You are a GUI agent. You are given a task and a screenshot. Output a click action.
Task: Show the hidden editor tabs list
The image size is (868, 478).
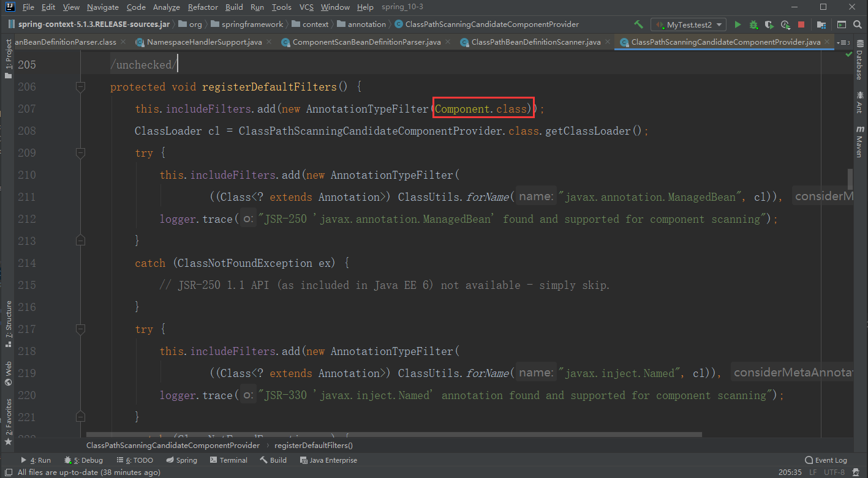pyautogui.click(x=843, y=42)
